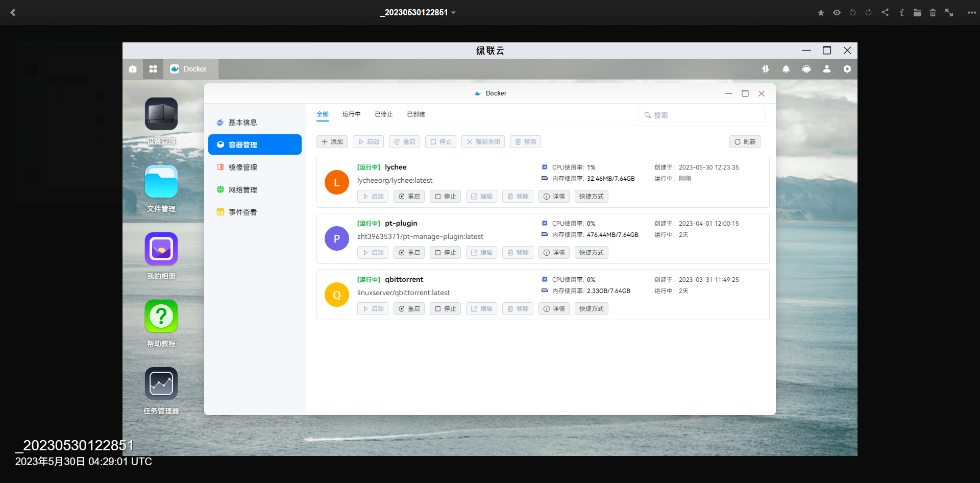
Task: Switch to the 全部 tab
Action: pos(323,114)
